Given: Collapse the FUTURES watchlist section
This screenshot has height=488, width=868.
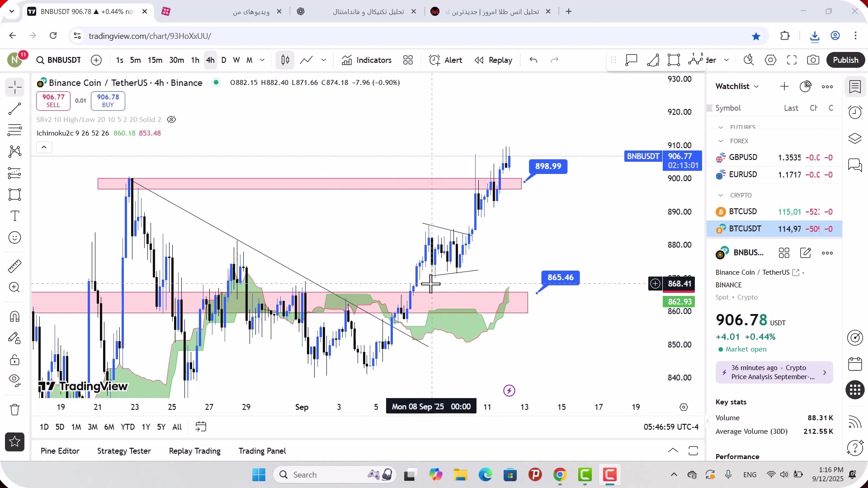Looking at the screenshot, I should pyautogui.click(x=721, y=127).
